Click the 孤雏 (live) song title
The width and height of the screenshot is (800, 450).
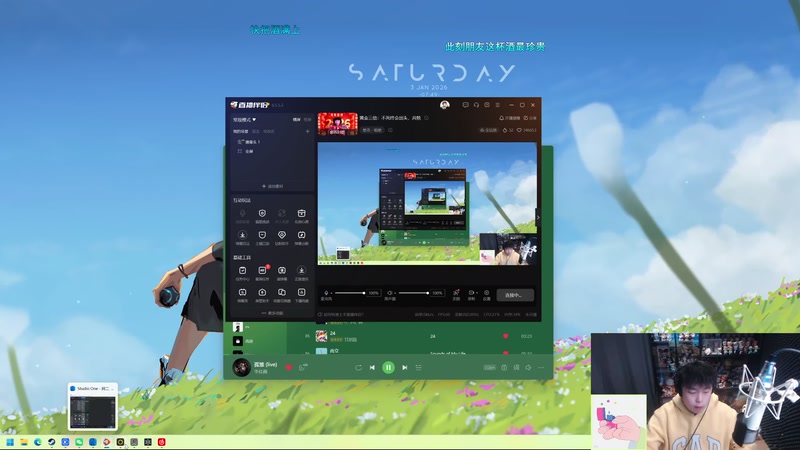click(x=265, y=364)
